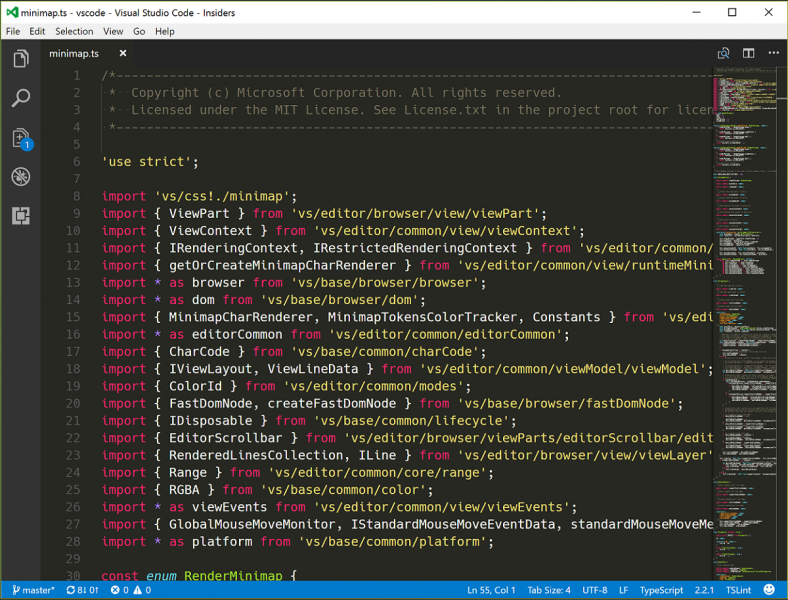788x600 pixels.
Task: Click the errors and warnings count
Action: tap(131, 591)
